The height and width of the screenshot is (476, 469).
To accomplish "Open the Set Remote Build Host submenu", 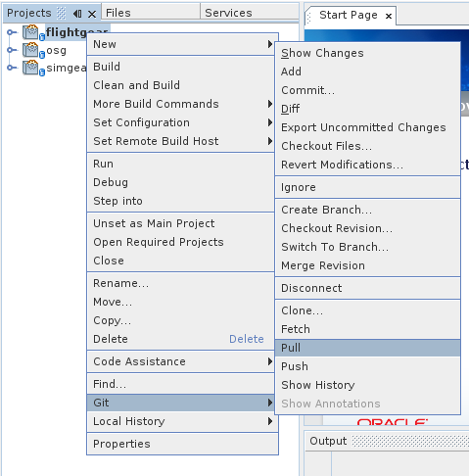I will click(x=180, y=141).
